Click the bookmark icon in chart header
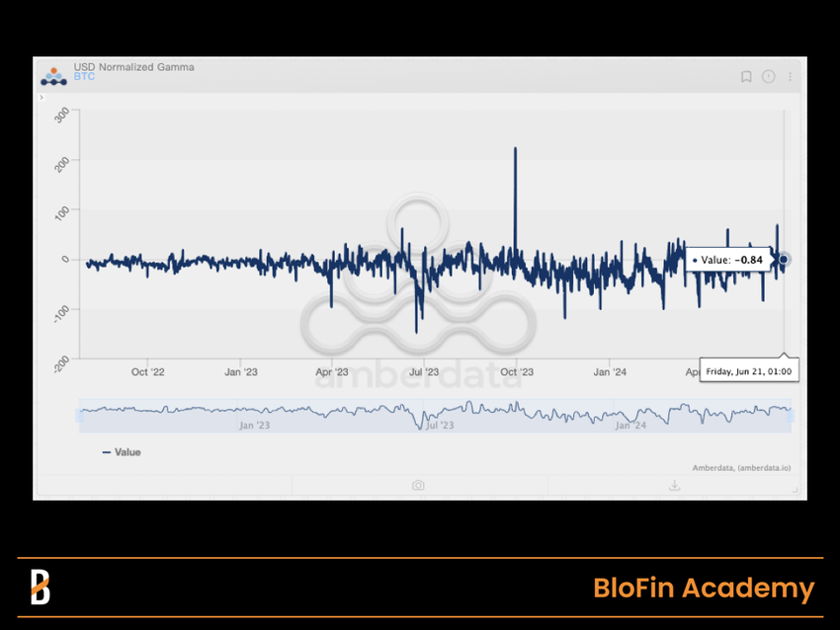The height and width of the screenshot is (630, 840). (x=746, y=77)
